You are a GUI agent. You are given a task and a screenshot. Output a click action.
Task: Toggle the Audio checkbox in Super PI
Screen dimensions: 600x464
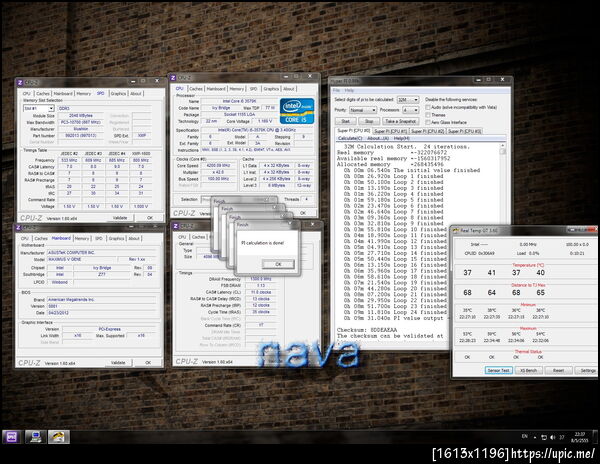428,107
